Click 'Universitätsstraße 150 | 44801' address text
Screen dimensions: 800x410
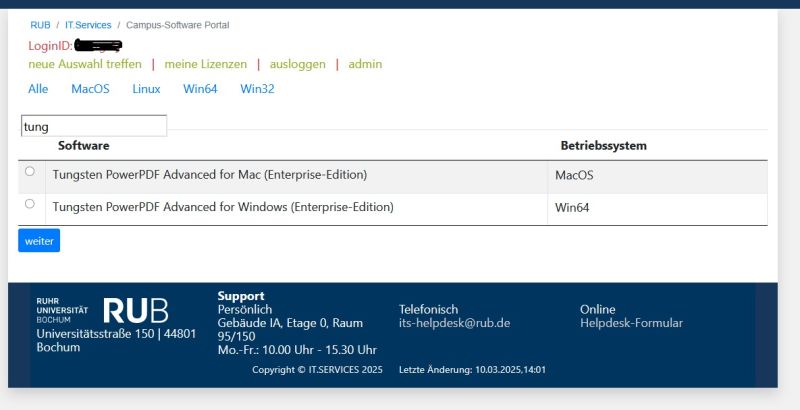pyautogui.click(x=116, y=334)
